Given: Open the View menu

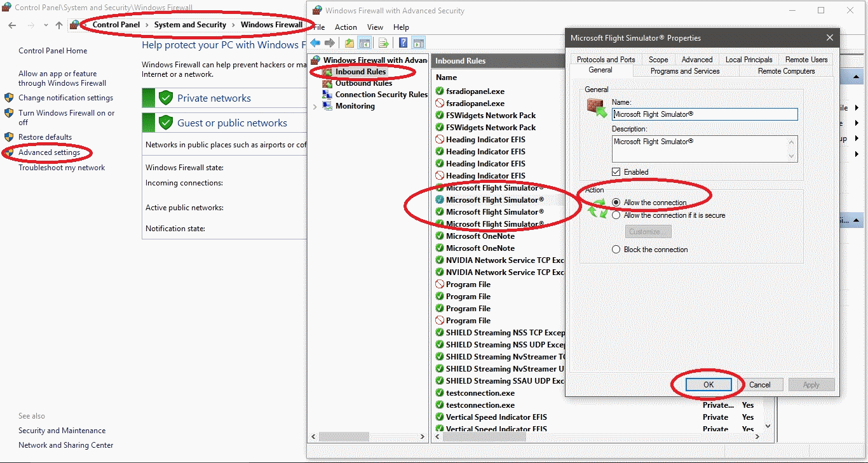Looking at the screenshot, I should click(x=375, y=27).
